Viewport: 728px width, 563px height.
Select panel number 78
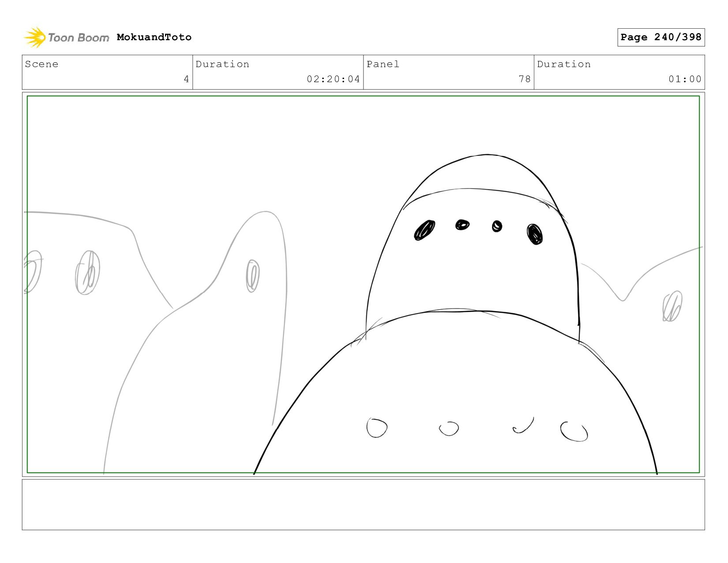click(x=525, y=79)
